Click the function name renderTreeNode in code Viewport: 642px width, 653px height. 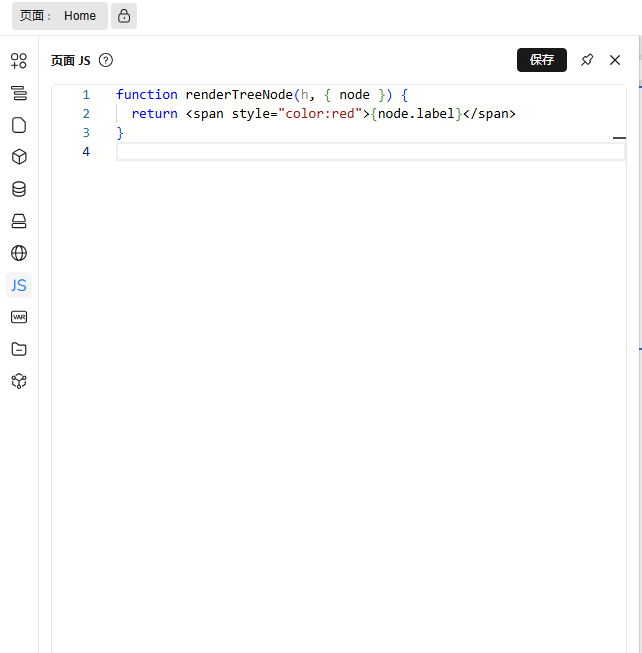click(239, 95)
